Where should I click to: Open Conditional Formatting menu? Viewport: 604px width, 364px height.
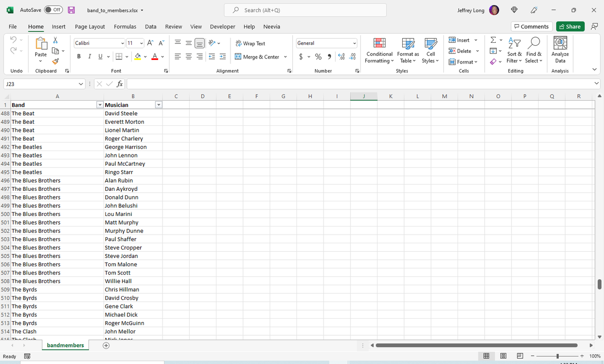(x=380, y=51)
